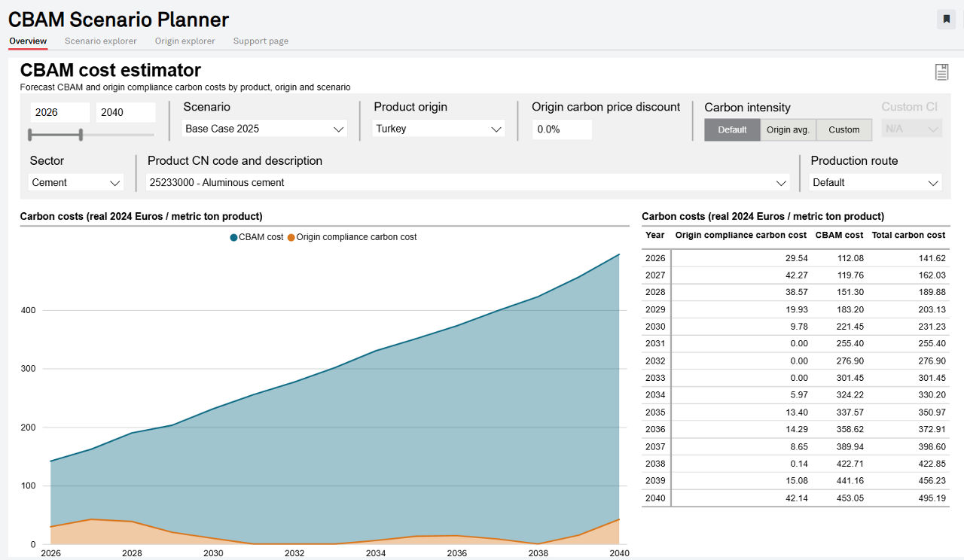Expand the Scenario dropdown

(x=264, y=129)
